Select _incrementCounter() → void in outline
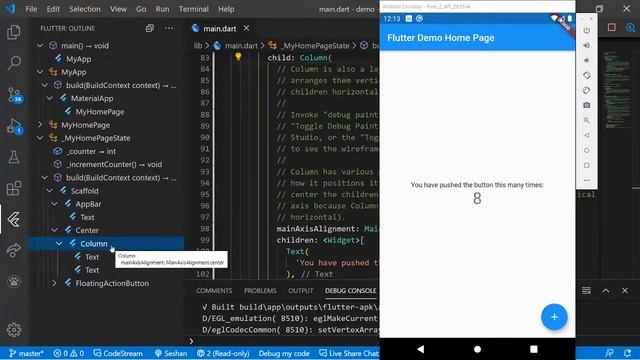 [x=114, y=164]
